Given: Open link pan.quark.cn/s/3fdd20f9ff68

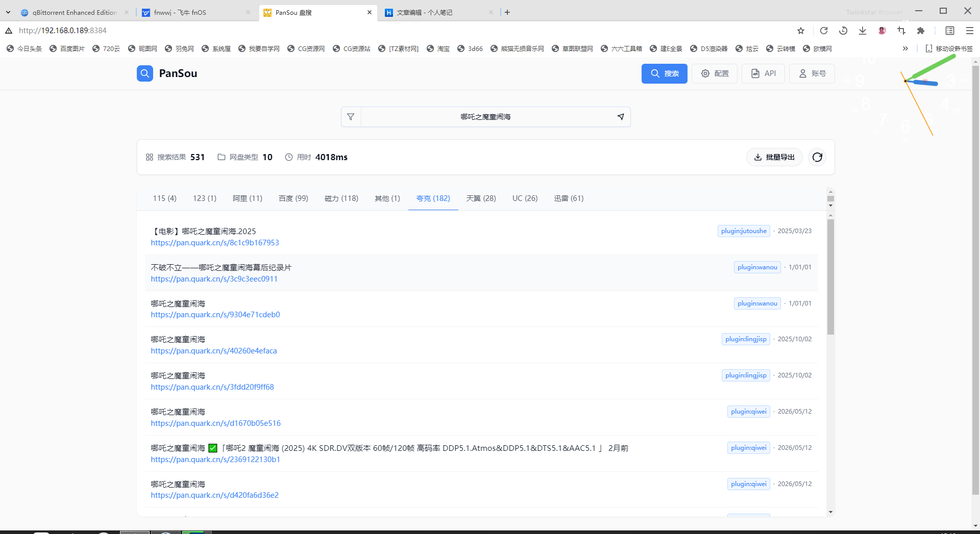Looking at the screenshot, I should (x=212, y=387).
